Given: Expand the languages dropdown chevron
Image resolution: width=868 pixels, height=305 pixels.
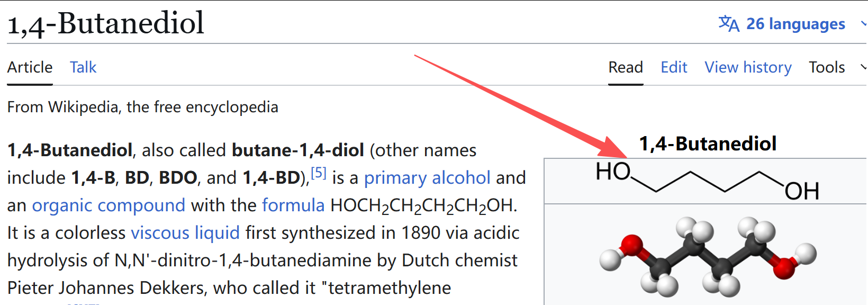Looking at the screenshot, I should pyautogui.click(x=863, y=24).
